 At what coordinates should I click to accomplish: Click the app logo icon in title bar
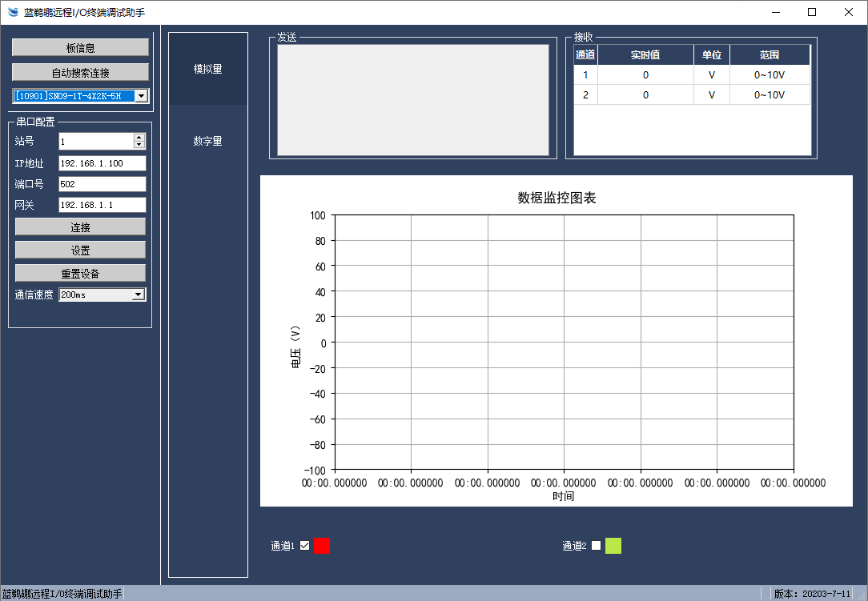point(13,12)
